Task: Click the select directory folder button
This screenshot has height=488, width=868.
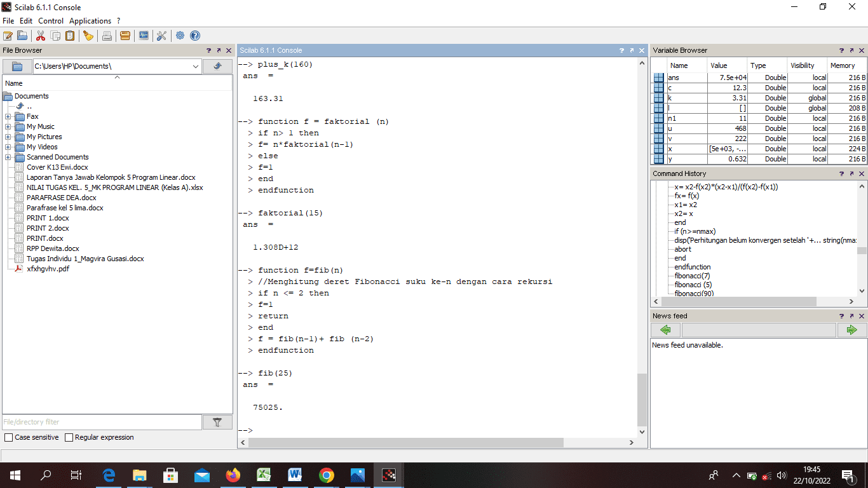Action: click(x=17, y=66)
